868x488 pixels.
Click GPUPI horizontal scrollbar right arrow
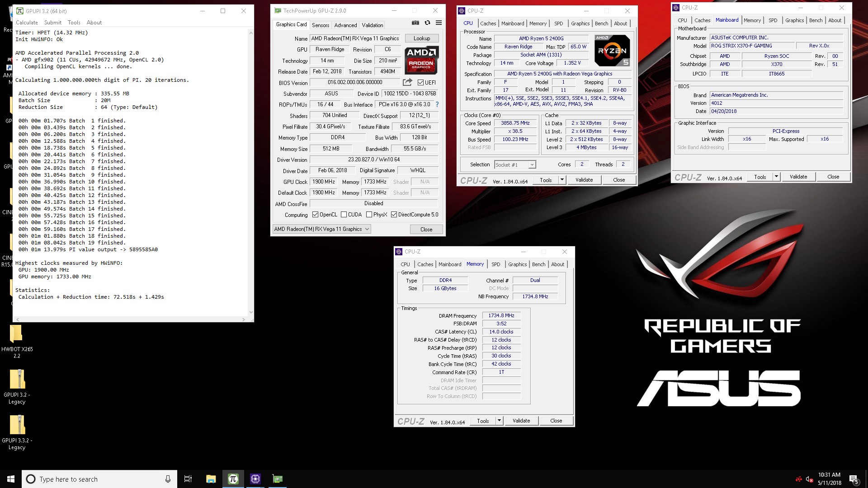tap(243, 319)
